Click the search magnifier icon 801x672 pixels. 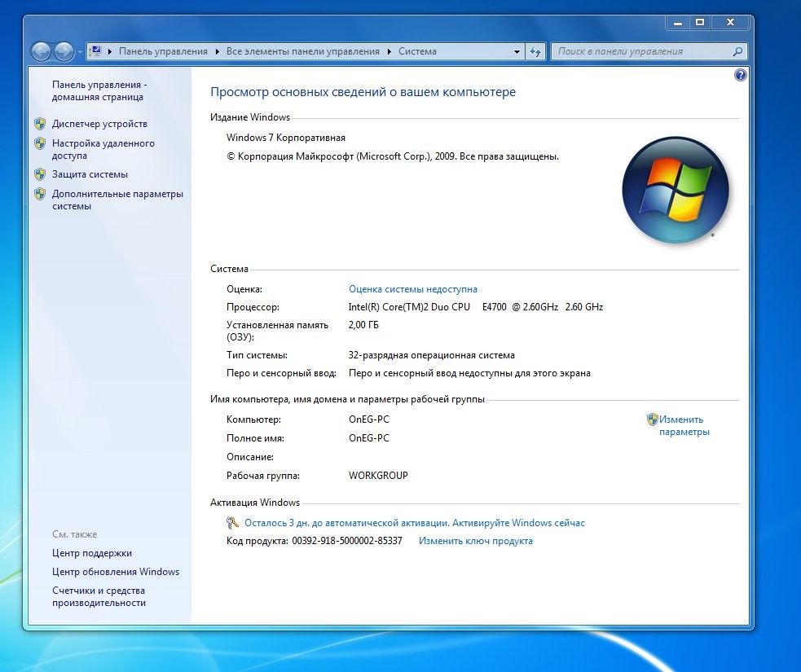[737, 51]
